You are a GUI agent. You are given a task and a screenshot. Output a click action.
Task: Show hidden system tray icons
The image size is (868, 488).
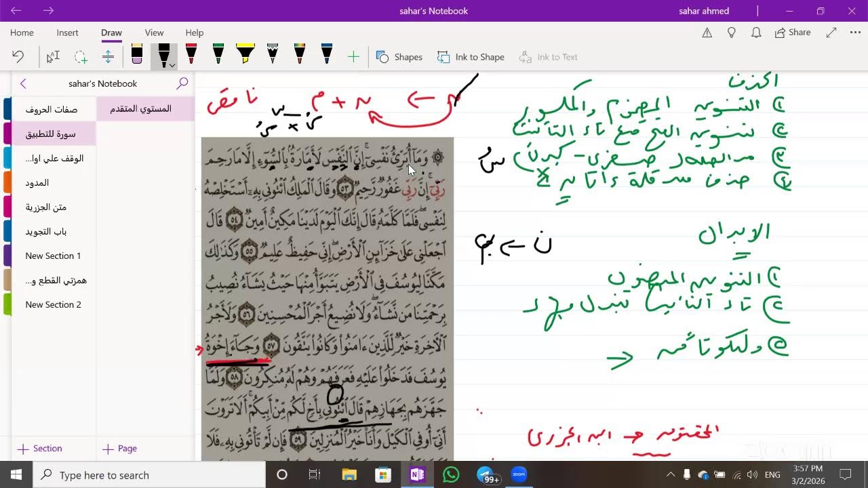coord(671,474)
